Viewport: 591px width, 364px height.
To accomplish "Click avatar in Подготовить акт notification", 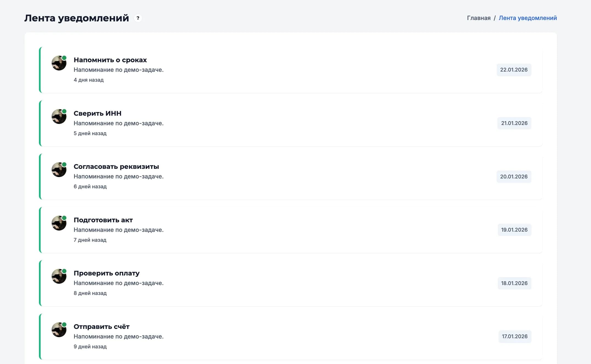I will point(59,223).
